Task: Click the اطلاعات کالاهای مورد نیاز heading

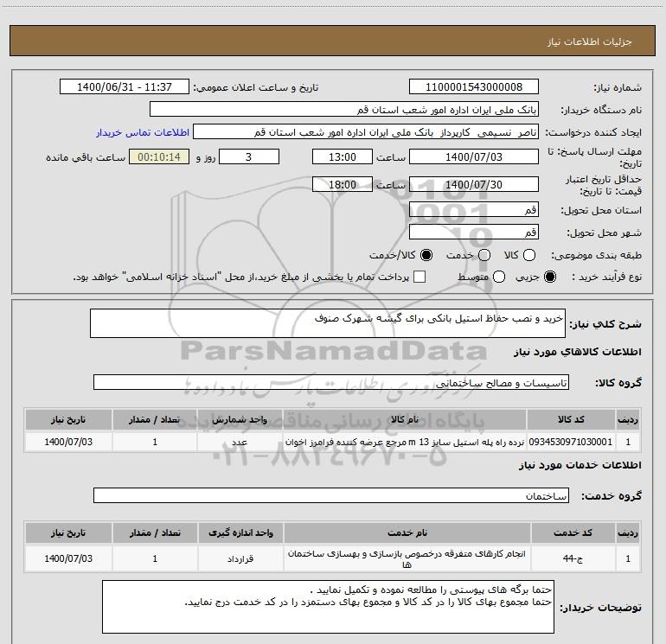Action: 577,352
